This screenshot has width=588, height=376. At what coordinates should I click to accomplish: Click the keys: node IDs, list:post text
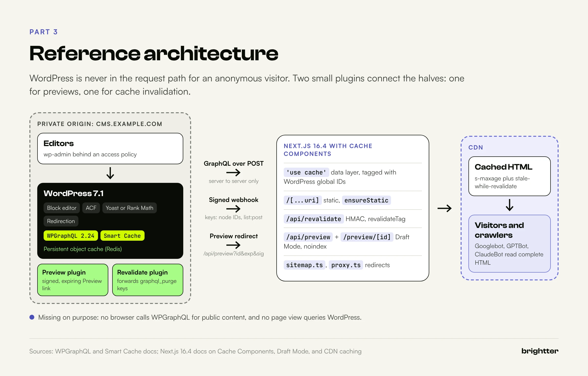pos(233,217)
